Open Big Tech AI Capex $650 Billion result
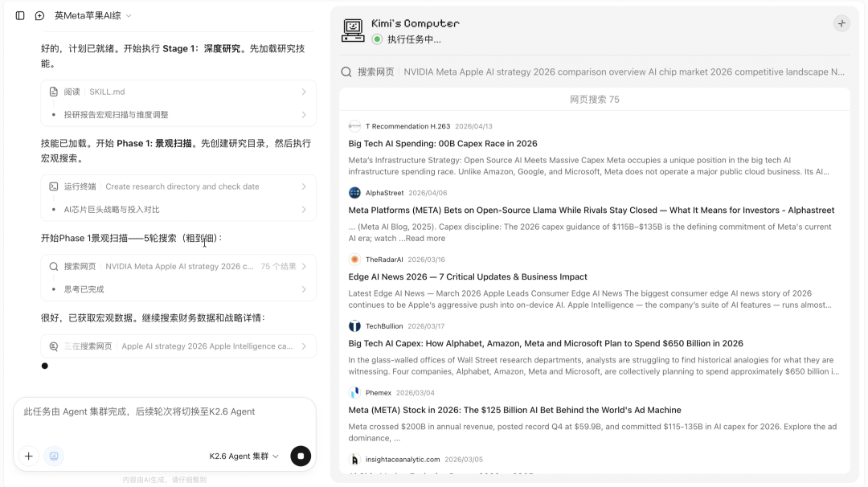Image resolution: width=868 pixels, height=487 pixels. (x=546, y=344)
